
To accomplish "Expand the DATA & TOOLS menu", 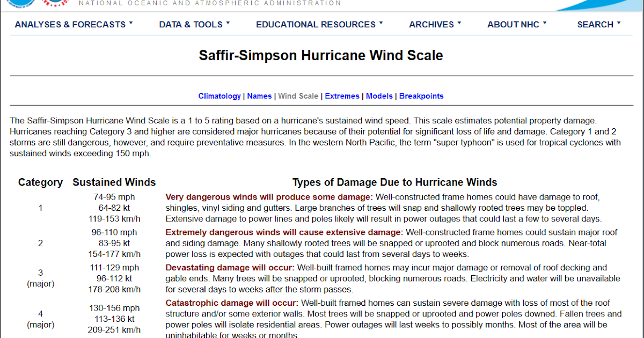I will (x=194, y=24).
